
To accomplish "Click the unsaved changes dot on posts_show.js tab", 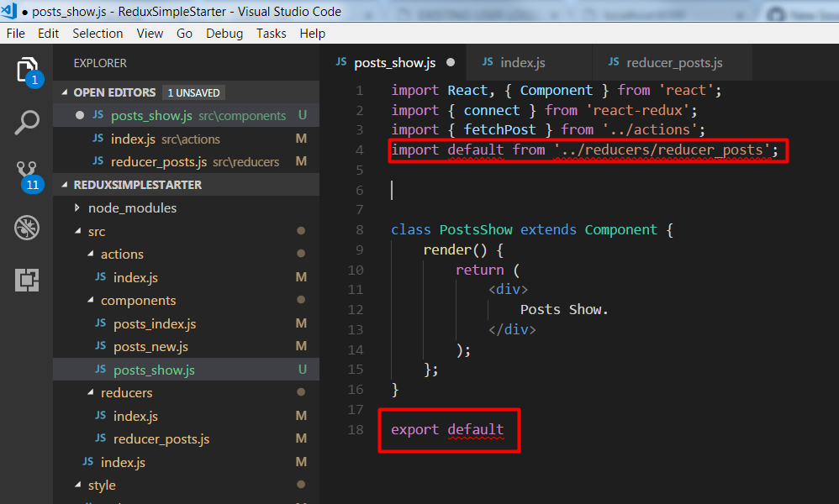I will point(450,61).
